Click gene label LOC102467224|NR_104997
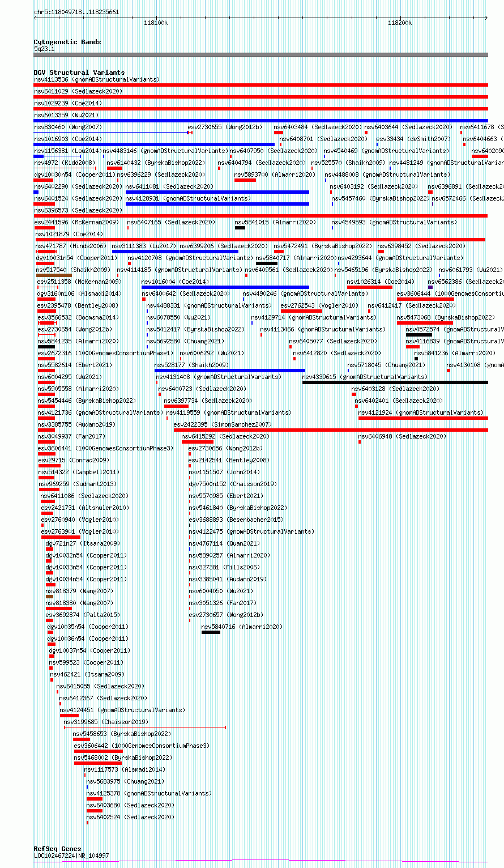 [71, 856]
